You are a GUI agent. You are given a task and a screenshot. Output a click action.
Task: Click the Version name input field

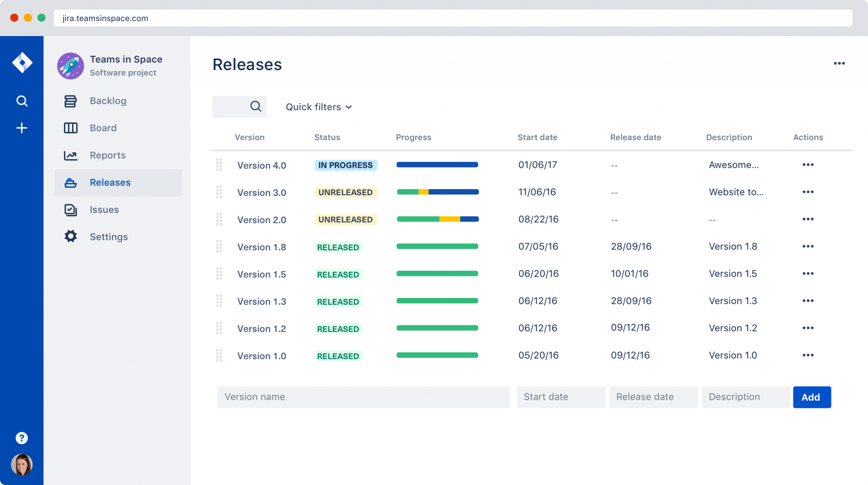pos(363,397)
